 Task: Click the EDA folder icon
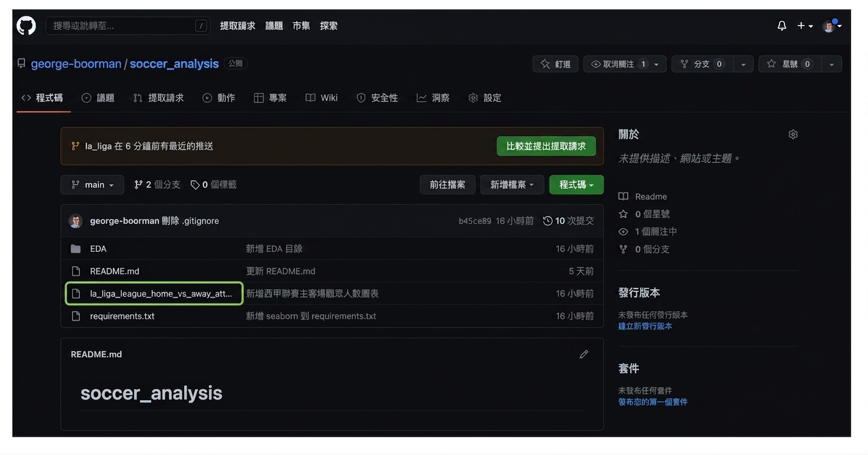76,249
